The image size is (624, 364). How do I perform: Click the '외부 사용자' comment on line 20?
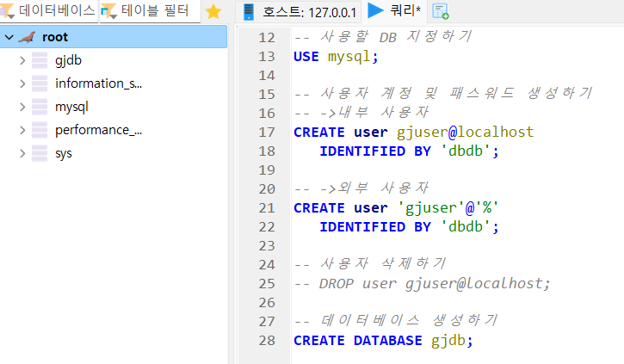(383, 188)
